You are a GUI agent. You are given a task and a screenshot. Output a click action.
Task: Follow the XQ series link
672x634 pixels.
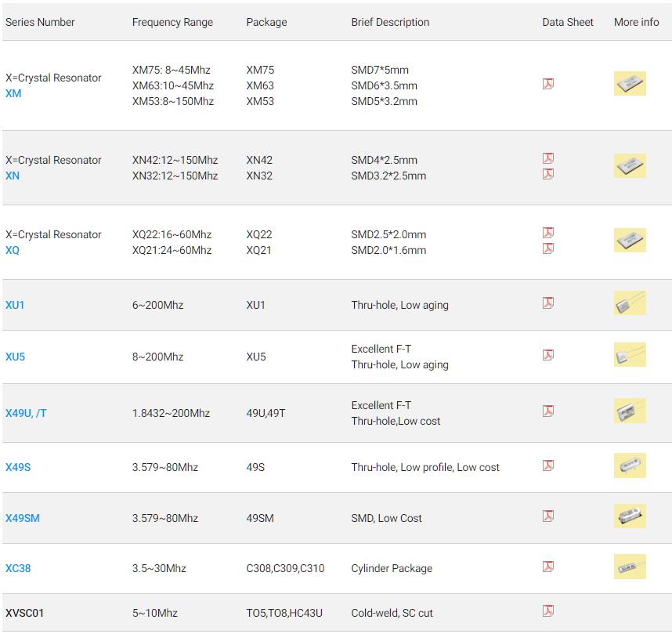13,251
